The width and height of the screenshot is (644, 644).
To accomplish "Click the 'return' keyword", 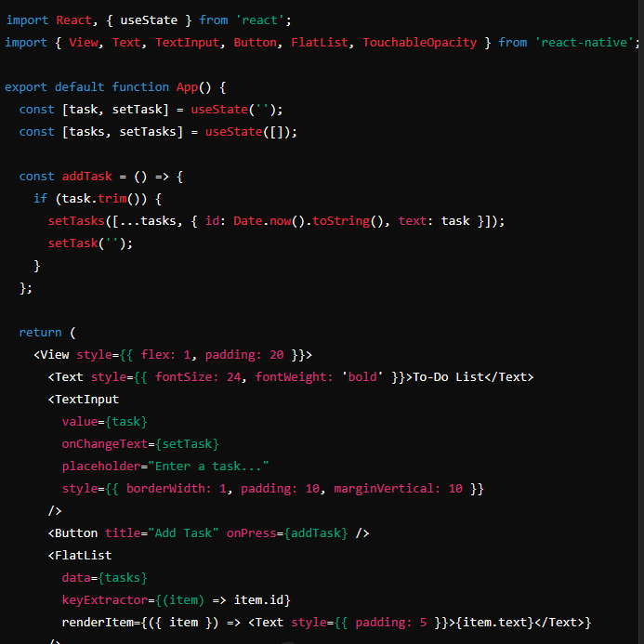I will 40,333.
